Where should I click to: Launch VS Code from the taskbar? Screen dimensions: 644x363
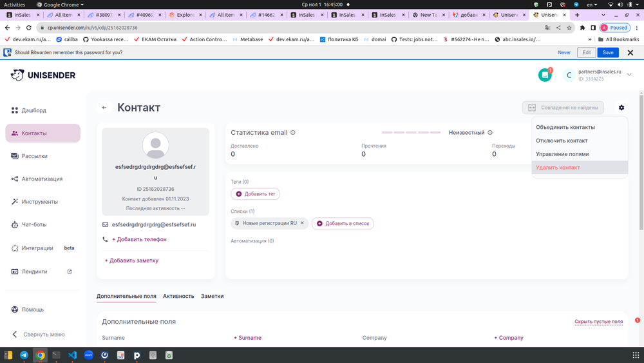(x=72, y=355)
